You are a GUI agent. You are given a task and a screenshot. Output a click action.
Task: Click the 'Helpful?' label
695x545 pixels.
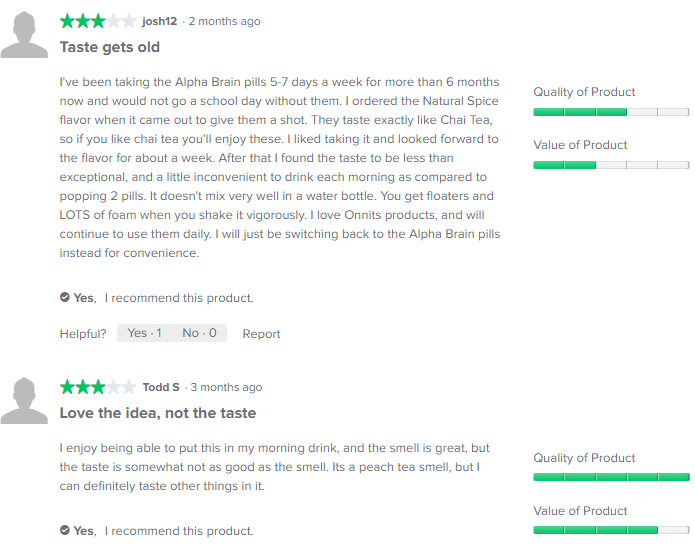[x=83, y=334]
